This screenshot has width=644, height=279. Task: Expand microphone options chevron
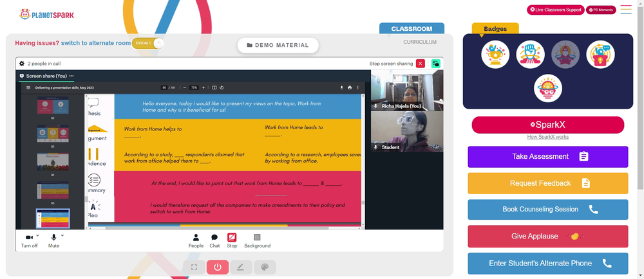pyautogui.click(x=62, y=235)
